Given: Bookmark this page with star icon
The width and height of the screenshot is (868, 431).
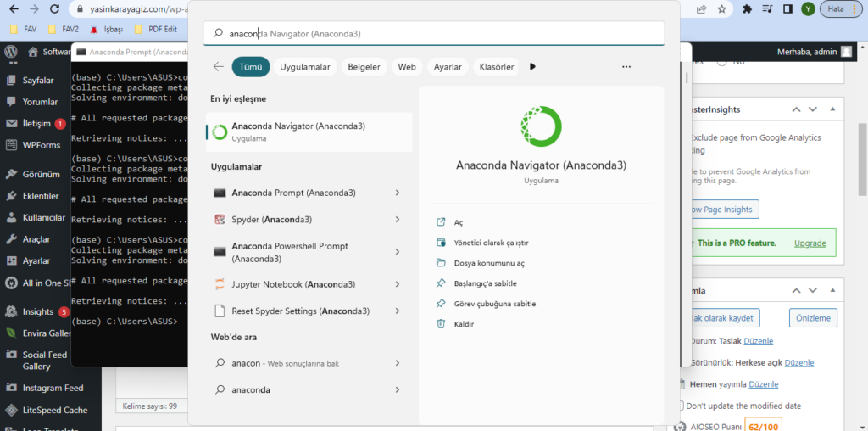Looking at the screenshot, I should [721, 8].
